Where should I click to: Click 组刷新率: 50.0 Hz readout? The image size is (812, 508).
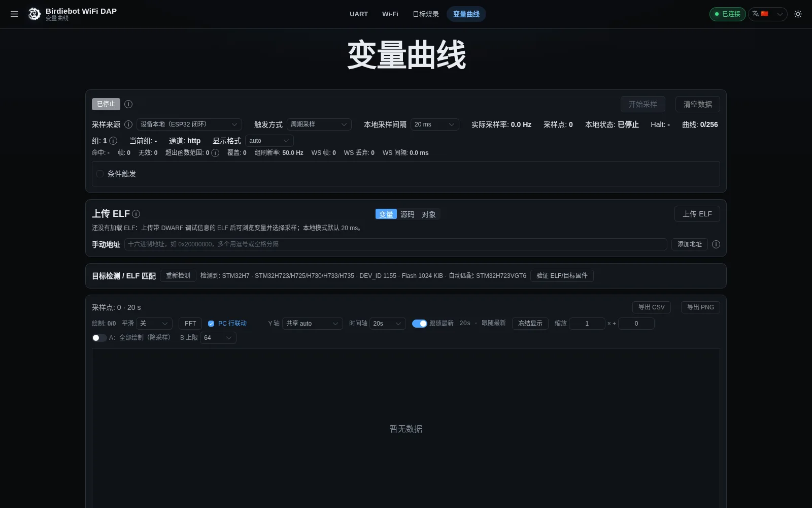tap(279, 153)
